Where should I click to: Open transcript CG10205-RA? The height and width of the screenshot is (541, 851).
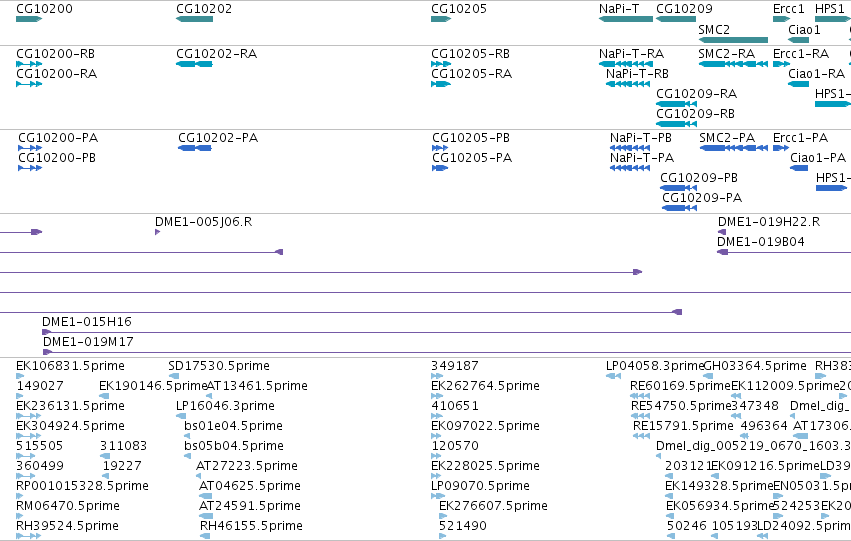441,84
